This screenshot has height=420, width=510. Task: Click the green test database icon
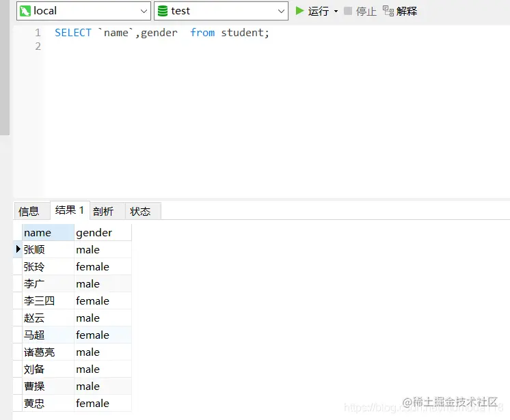(162, 11)
